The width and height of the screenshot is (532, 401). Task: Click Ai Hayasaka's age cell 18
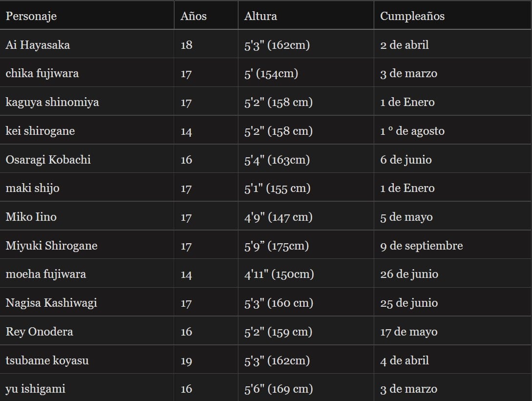pos(186,45)
